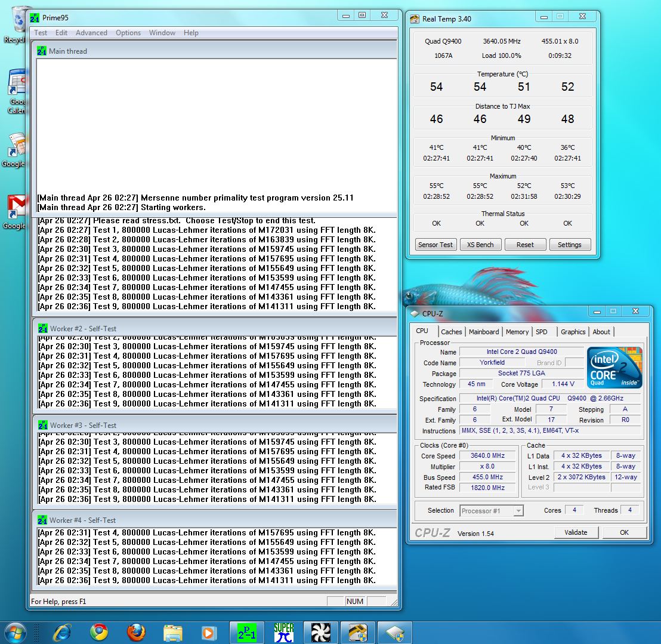Open the Gmail desktop shortcut
661x644 pixels.
[16, 212]
